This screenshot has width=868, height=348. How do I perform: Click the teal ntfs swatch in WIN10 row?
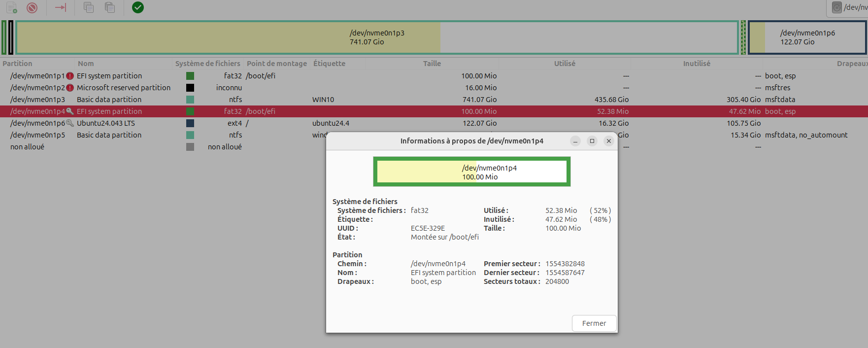190,100
